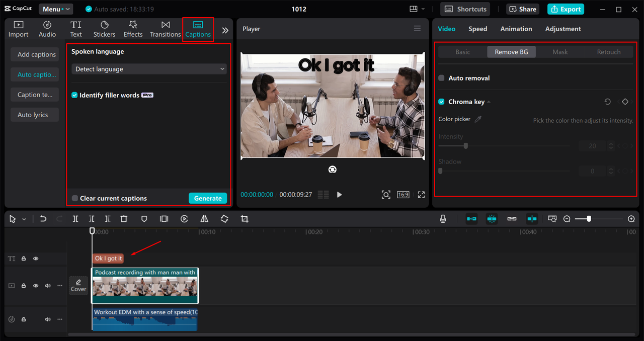Toggle the preview axis snapping button
This screenshot has height=341, width=644.
[532, 219]
